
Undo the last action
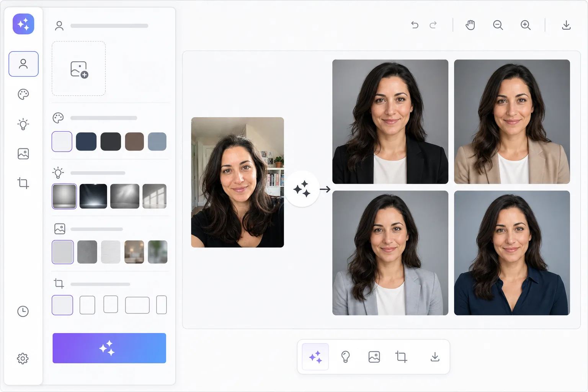pos(415,25)
